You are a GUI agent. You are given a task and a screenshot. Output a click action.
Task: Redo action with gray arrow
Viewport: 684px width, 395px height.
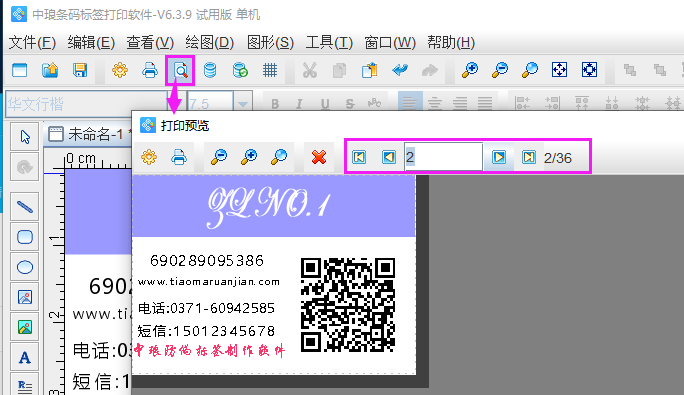point(430,70)
